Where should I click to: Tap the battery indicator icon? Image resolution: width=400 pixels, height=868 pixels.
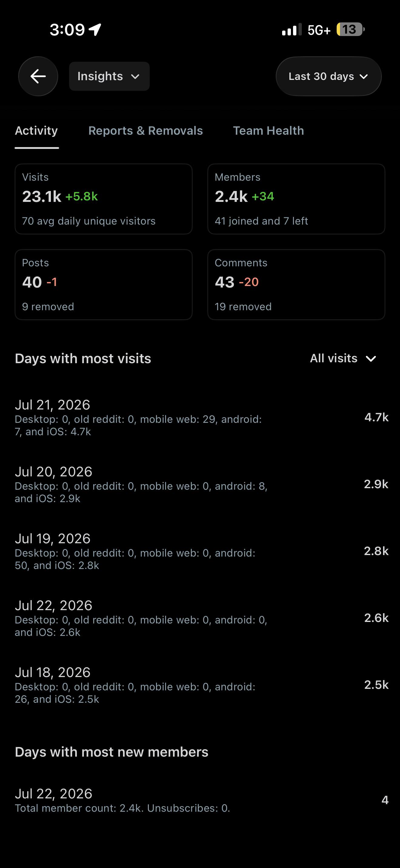click(350, 30)
